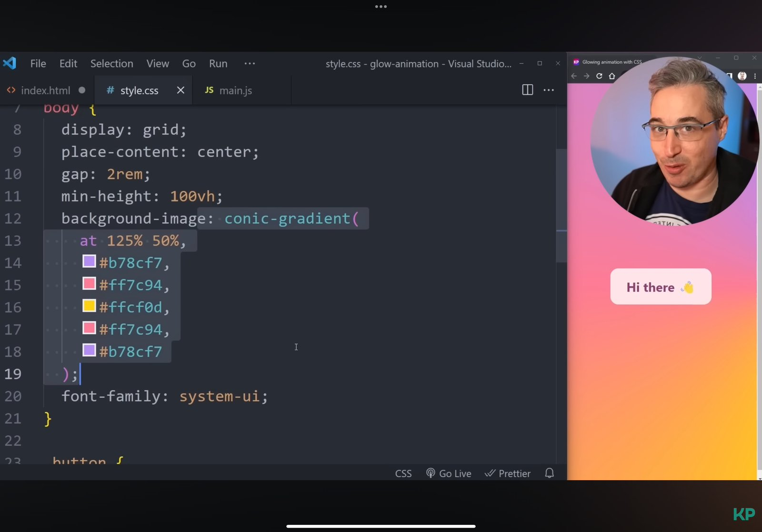
Task: Start the Go Live server
Action: tap(449, 473)
